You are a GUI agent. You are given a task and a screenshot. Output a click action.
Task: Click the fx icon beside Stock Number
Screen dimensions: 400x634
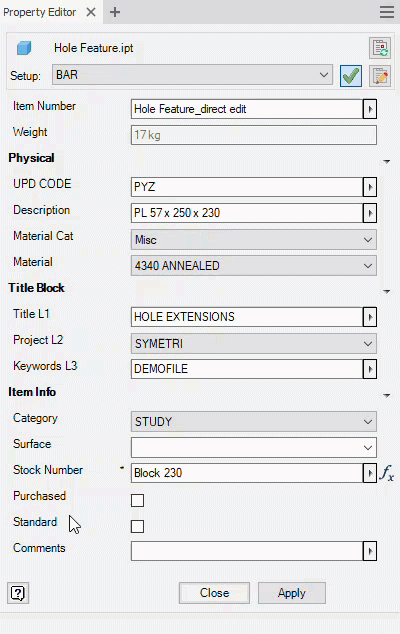(x=386, y=473)
